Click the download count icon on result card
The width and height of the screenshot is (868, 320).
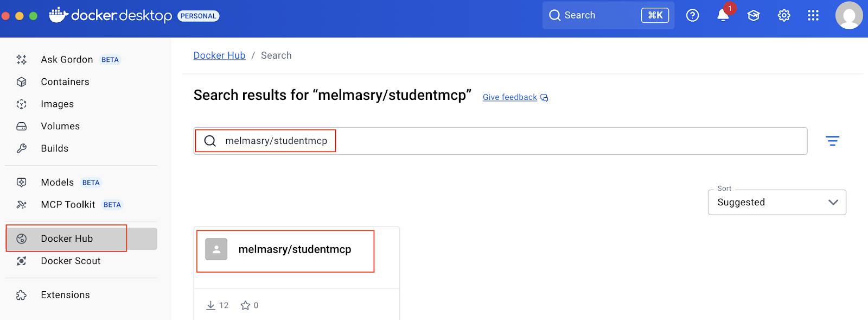pyautogui.click(x=211, y=305)
